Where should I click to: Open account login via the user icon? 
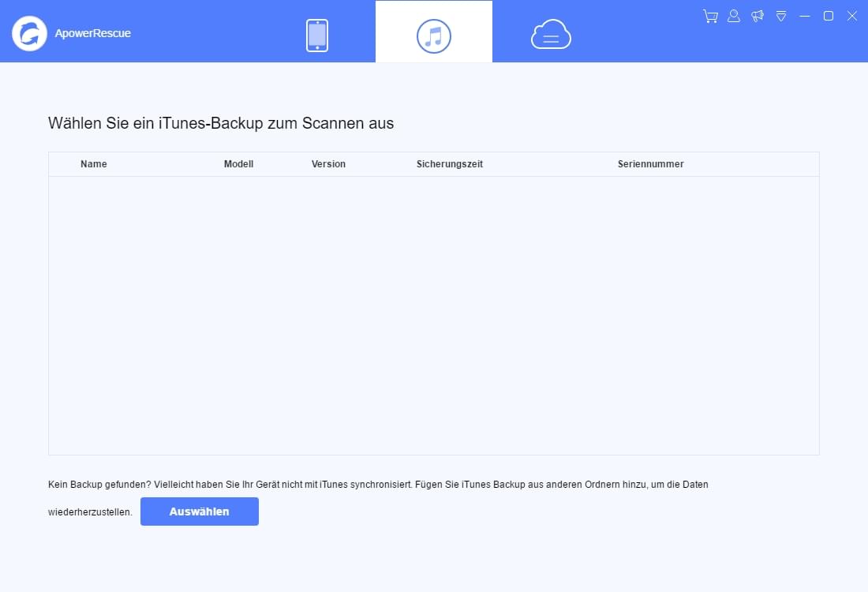click(733, 16)
